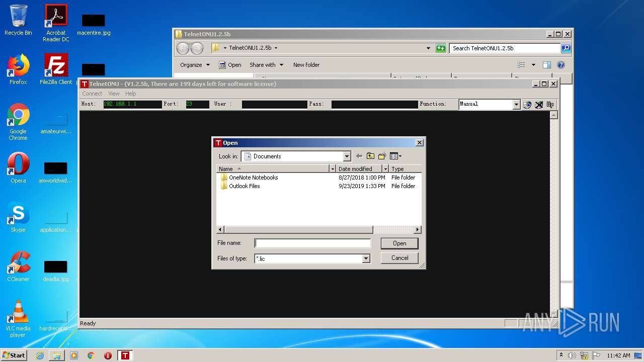Expand the Files of type dropdown
Image resolution: width=644 pixels, height=362 pixels.
pyautogui.click(x=366, y=258)
